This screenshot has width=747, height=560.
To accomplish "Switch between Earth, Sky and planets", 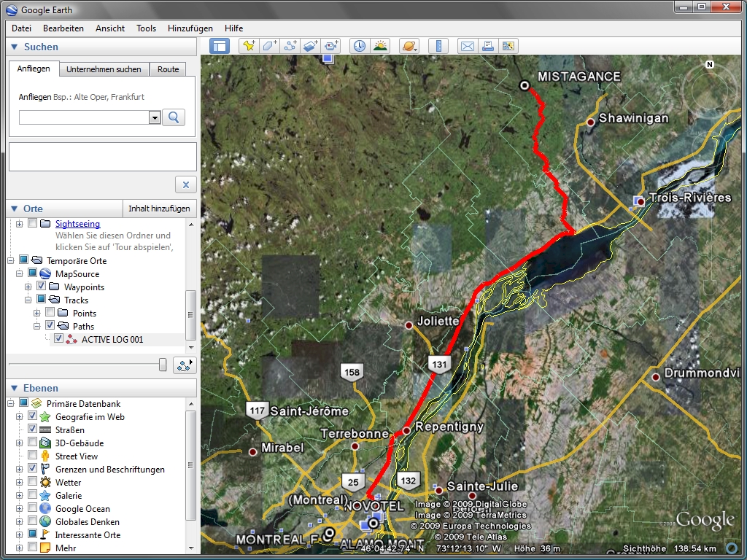I will pyautogui.click(x=409, y=46).
